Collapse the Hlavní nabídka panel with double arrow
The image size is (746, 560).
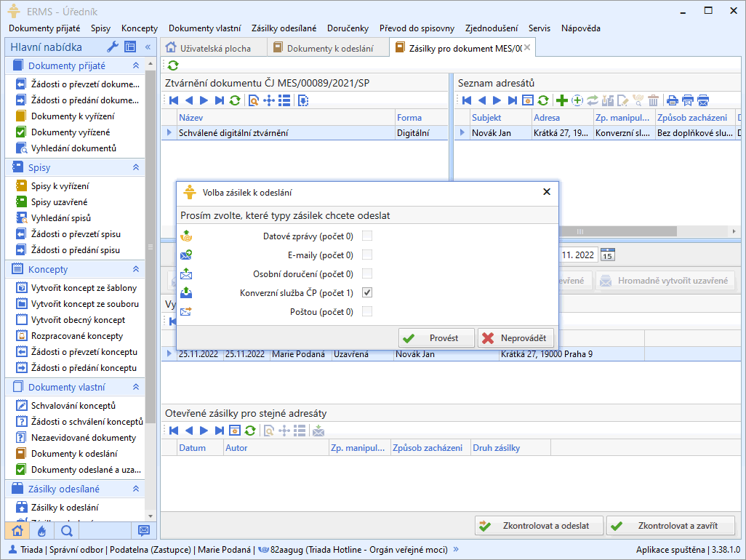(148, 47)
